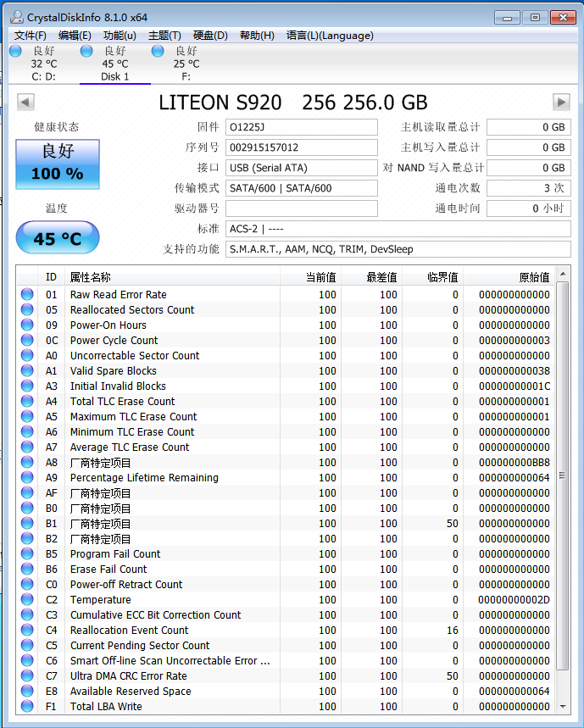584x728 pixels.
Task: Go to next disk with right arrow
Action: coord(561,102)
